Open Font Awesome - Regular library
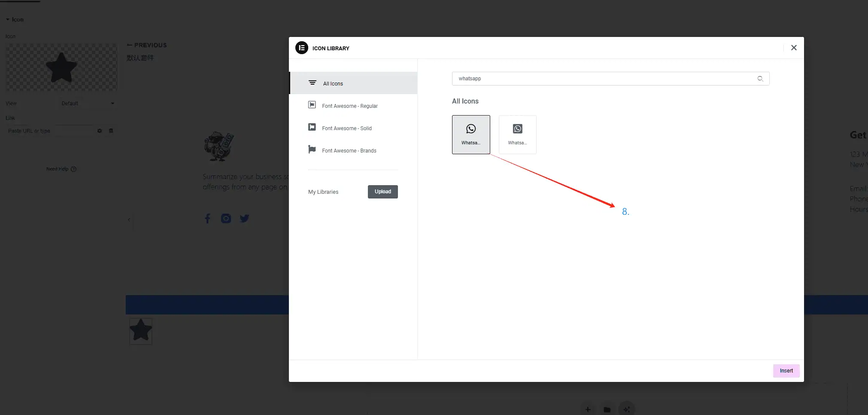Screen dimensions: 868x415 (x=353, y=106)
